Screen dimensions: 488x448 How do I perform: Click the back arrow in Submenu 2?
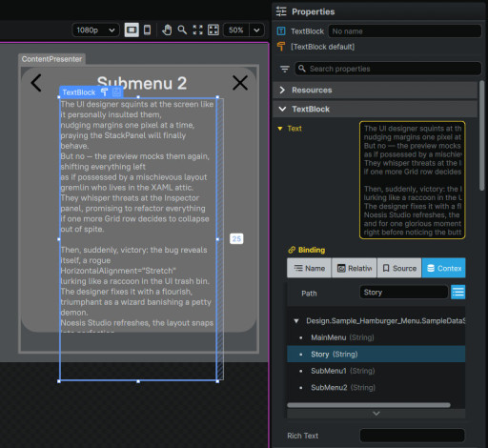[x=36, y=83]
